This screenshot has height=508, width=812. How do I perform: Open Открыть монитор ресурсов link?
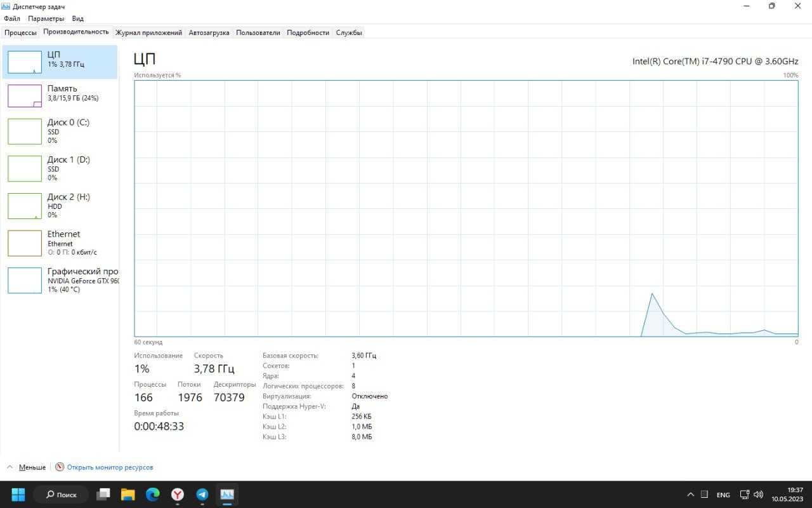click(110, 467)
